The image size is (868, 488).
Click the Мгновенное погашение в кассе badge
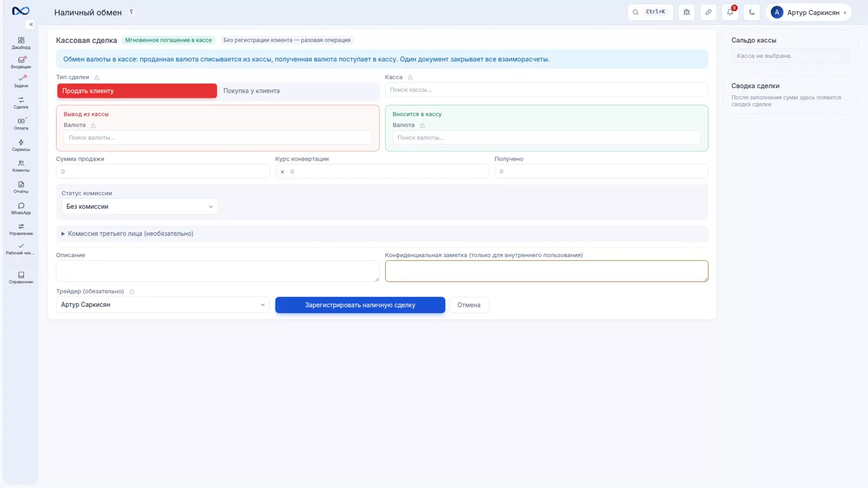coord(169,40)
